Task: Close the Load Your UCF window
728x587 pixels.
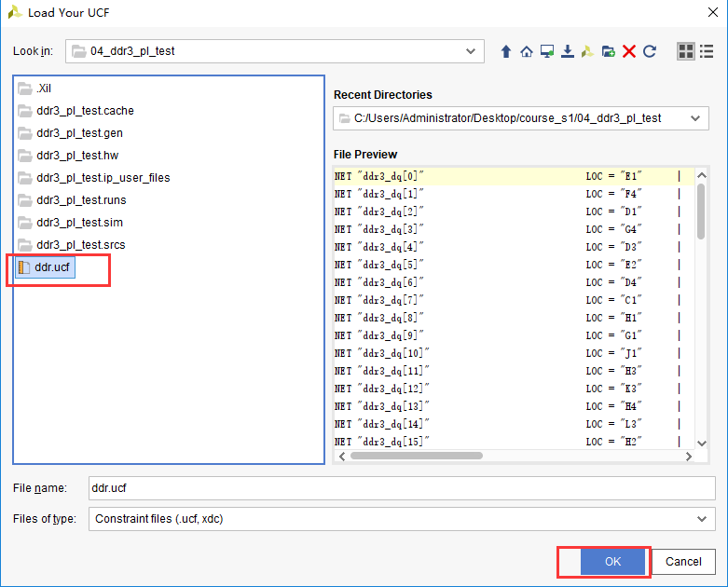Action: click(x=713, y=12)
